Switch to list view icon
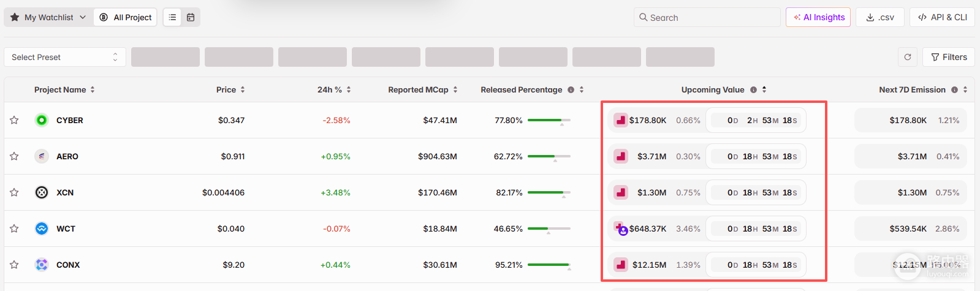The width and height of the screenshot is (980, 291). coord(173,17)
